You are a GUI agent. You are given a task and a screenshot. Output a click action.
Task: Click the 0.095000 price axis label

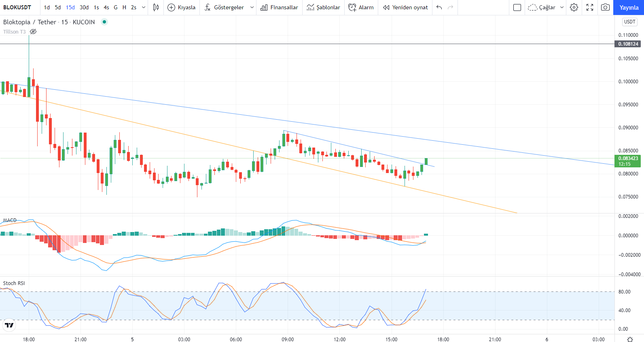click(x=628, y=105)
